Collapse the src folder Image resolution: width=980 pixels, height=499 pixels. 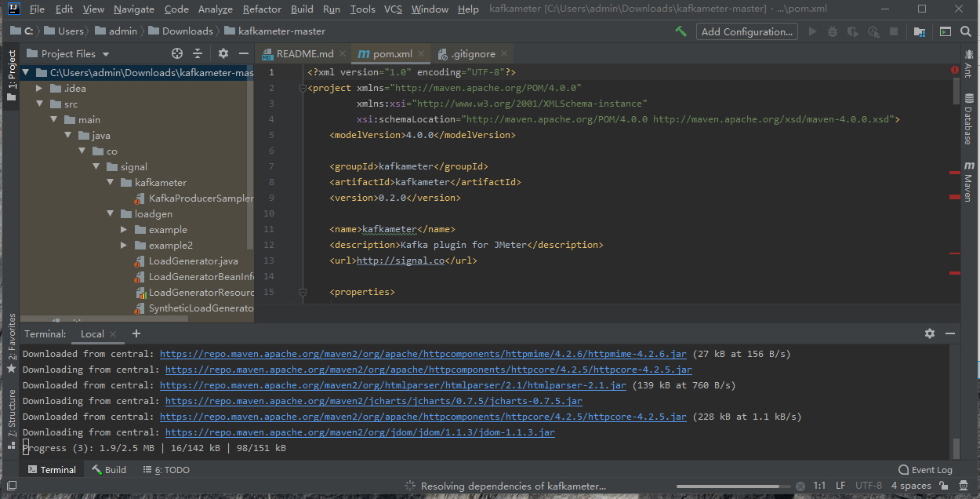click(39, 104)
